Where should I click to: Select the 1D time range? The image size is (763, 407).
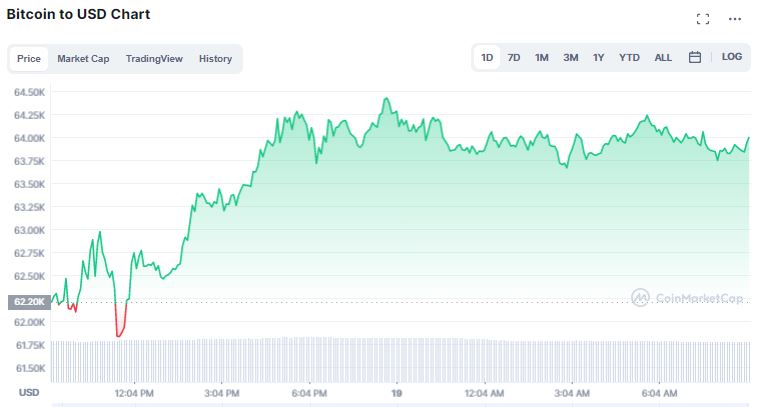(487, 57)
